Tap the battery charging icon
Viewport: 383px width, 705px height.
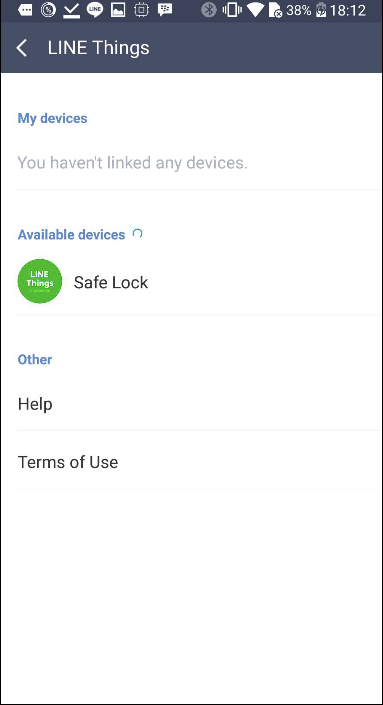[x=321, y=10]
